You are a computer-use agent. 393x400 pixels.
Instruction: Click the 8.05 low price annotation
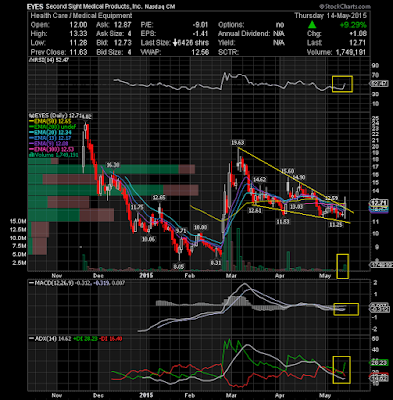click(x=179, y=267)
